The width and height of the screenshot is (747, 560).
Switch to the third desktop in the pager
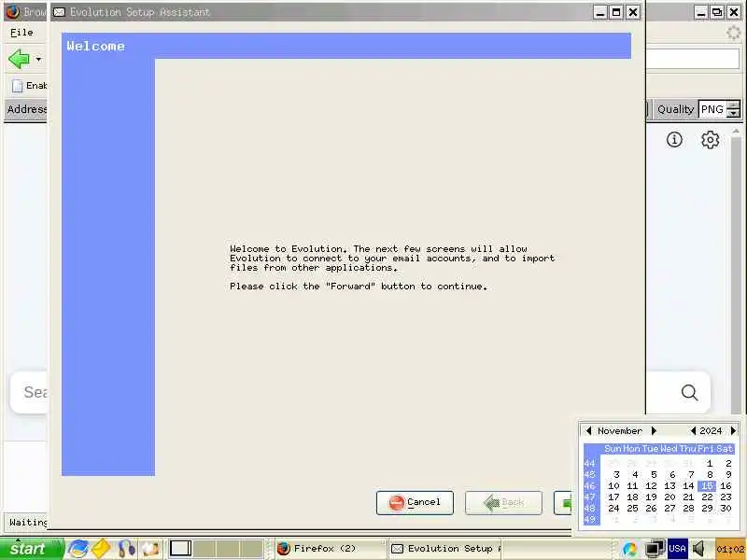[228, 549]
